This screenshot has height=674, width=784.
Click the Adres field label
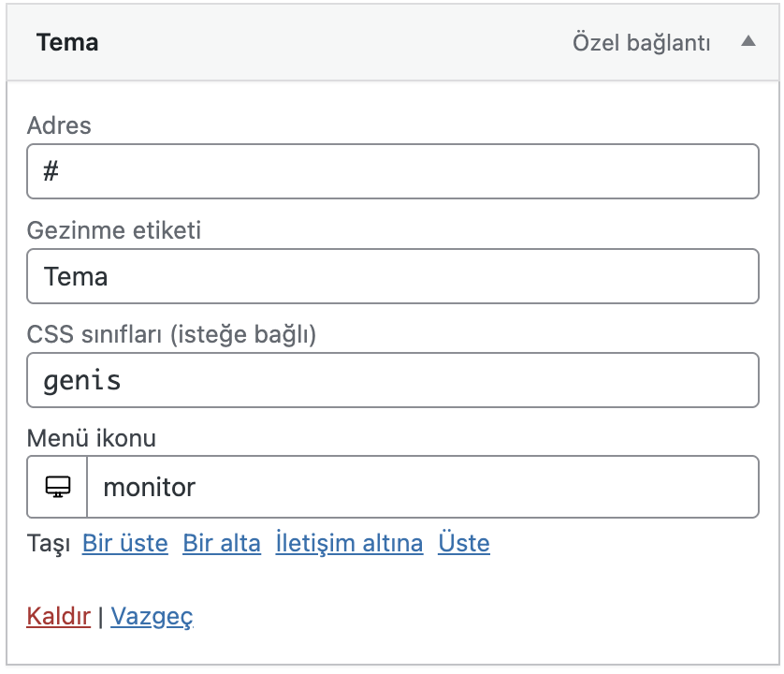click(x=58, y=125)
